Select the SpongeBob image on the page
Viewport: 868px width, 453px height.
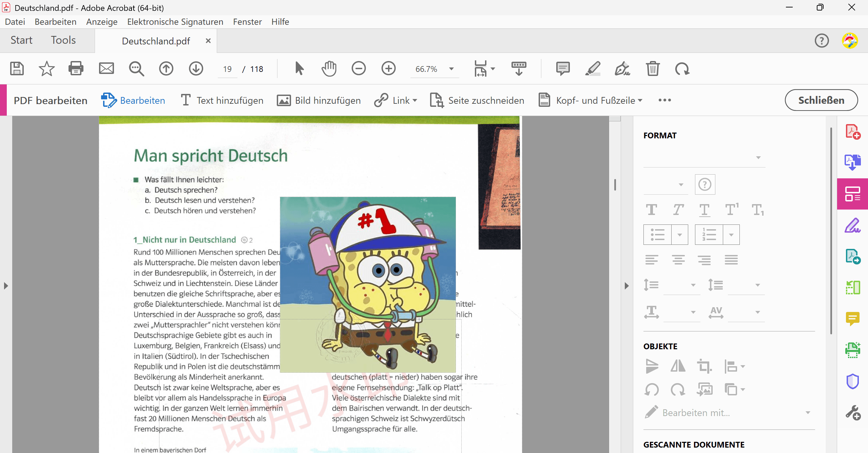(368, 284)
